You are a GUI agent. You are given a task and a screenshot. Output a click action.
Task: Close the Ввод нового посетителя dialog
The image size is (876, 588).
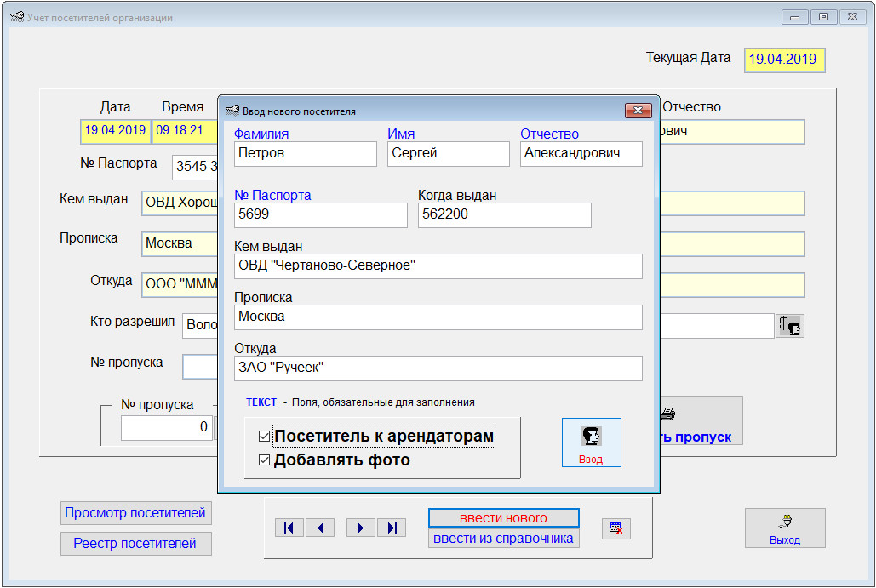coord(638,111)
